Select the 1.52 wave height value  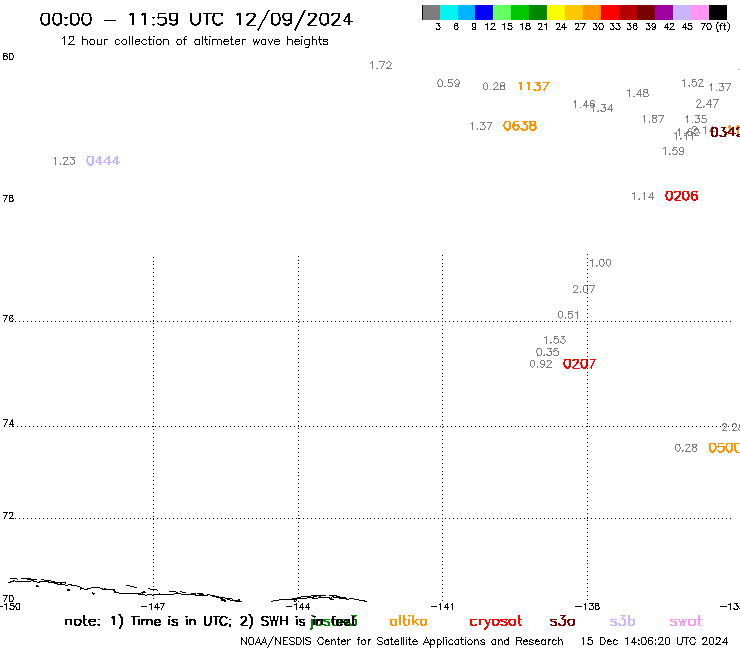pyautogui.click(x=692, y=84)
